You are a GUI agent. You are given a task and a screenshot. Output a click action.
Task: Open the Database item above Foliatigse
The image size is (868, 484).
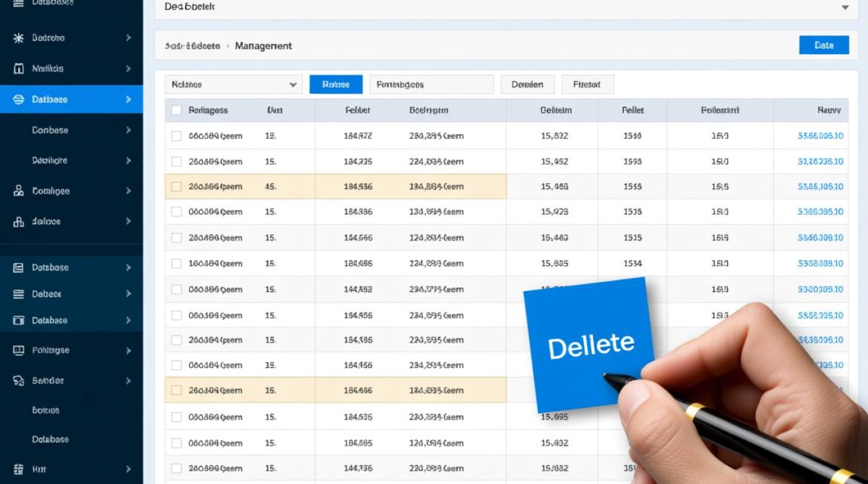(x=50, y=320)
